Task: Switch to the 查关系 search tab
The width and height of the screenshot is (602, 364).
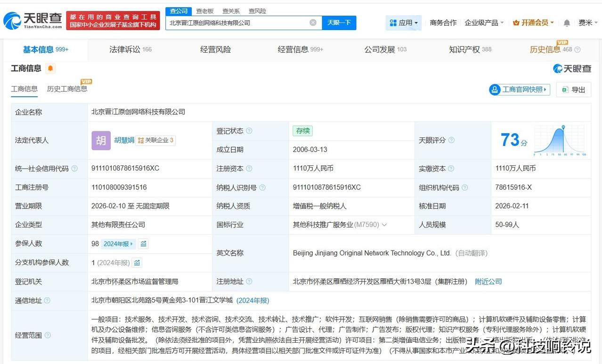Action: 231,11
